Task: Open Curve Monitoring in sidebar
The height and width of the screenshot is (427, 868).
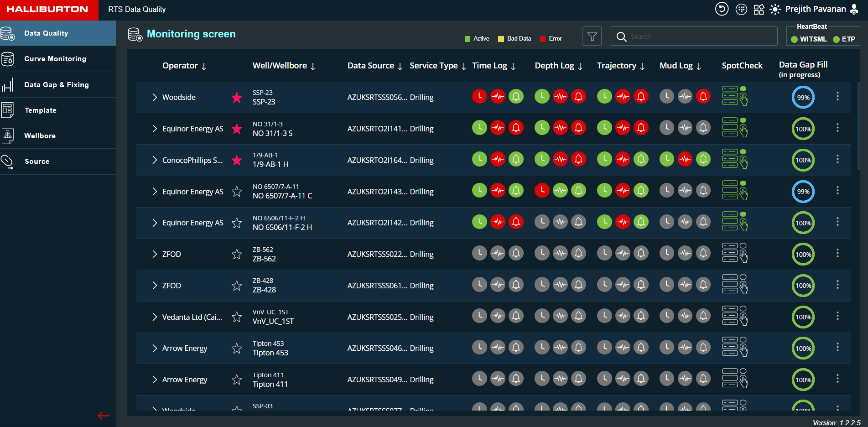Action: [x=55, y=59]
